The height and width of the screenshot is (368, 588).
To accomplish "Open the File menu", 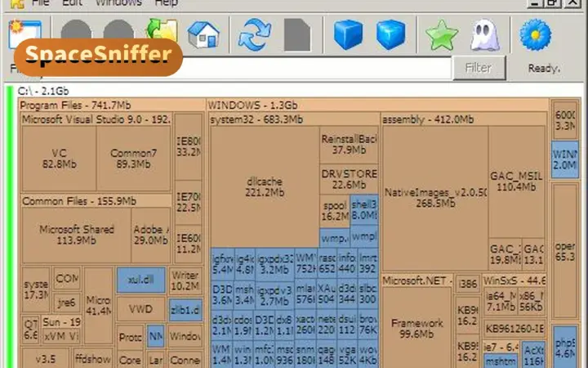I will (41, 3).
